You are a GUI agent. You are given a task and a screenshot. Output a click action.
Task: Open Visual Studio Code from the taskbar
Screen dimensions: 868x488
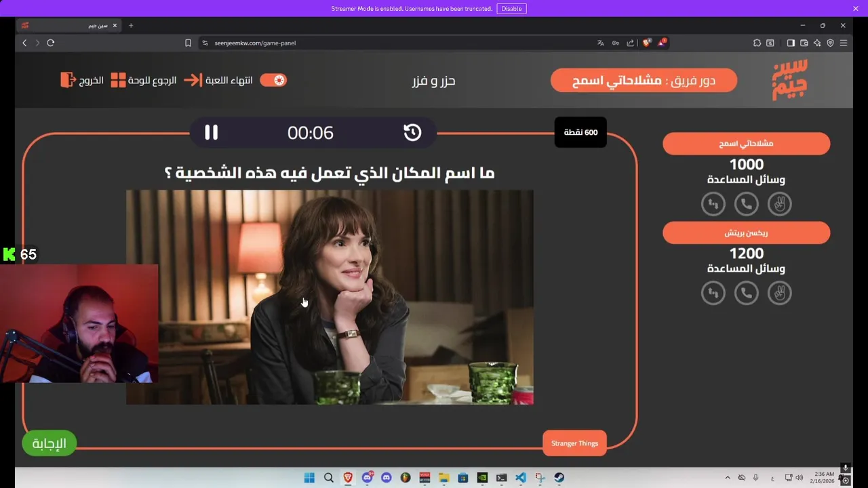[x=520, y=478]
